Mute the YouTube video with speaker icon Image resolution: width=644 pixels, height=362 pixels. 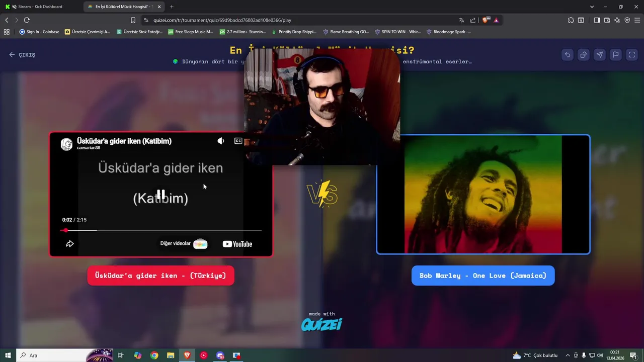click(x=220, y=141)
